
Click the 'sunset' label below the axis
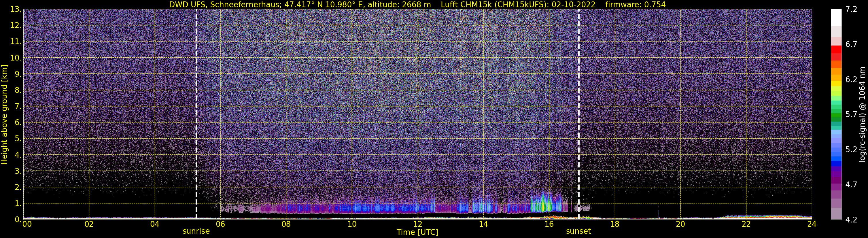(578, 231)
